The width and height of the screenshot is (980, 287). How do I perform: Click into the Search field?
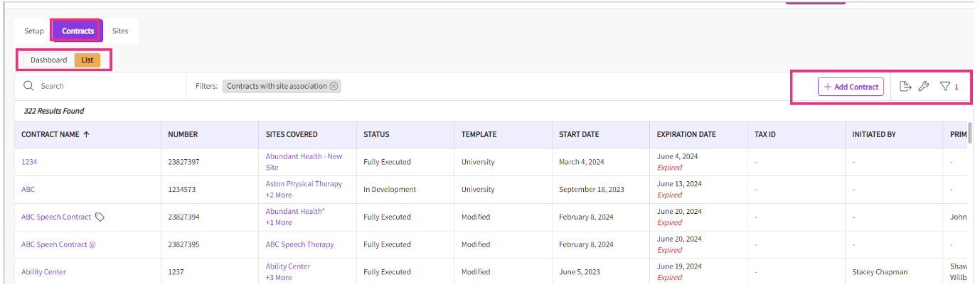coord(107,86)
